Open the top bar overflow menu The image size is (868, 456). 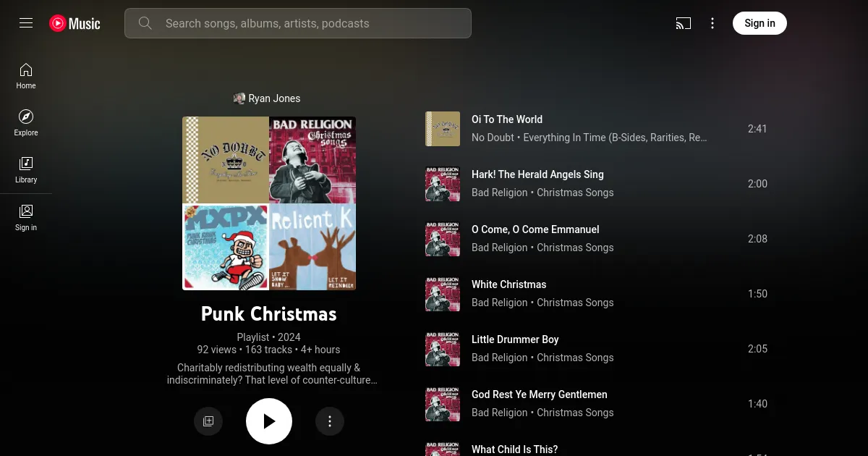click(712, 23)
